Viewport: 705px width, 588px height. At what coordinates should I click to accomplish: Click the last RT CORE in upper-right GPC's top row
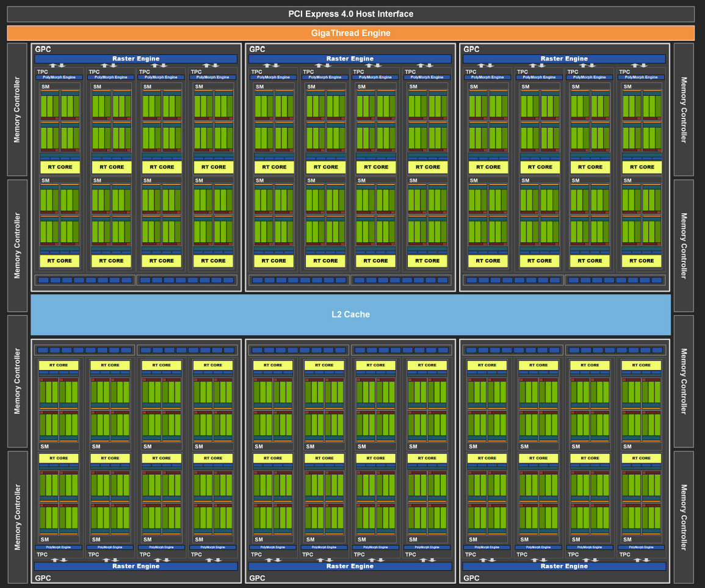tap(642, 167)
